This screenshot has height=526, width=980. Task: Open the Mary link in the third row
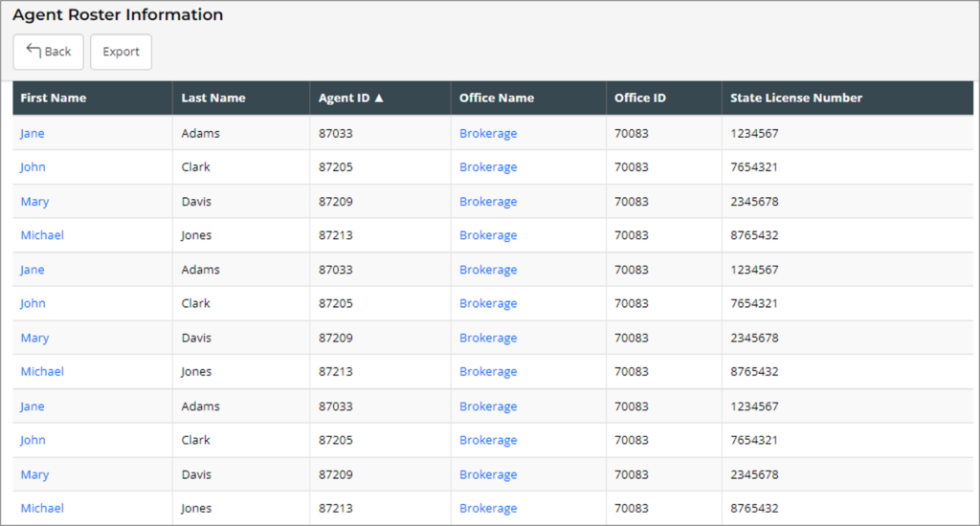coord(34,202)
